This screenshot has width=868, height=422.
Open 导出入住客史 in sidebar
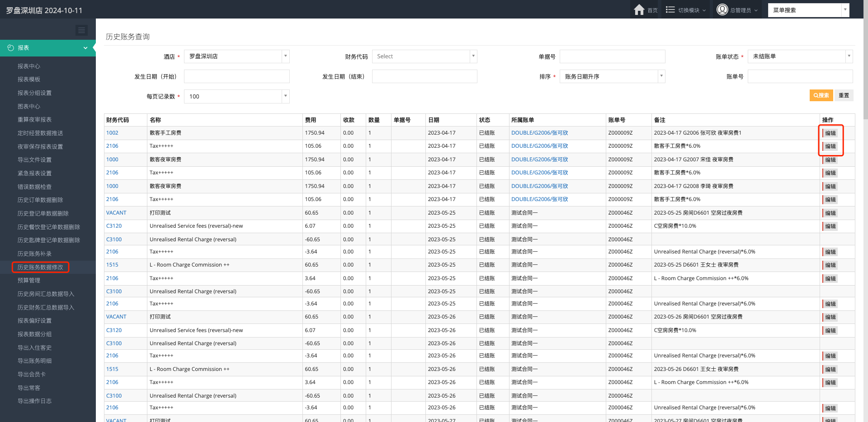(34, 348)
